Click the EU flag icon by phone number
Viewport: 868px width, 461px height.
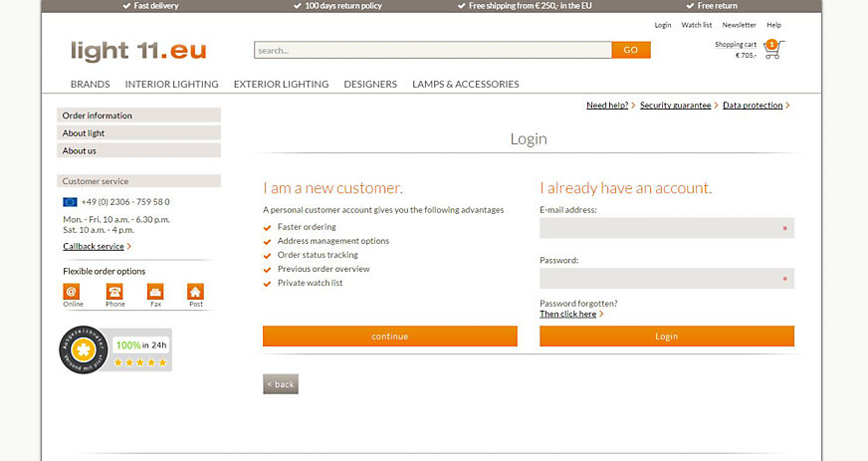(x=70, y=202)
